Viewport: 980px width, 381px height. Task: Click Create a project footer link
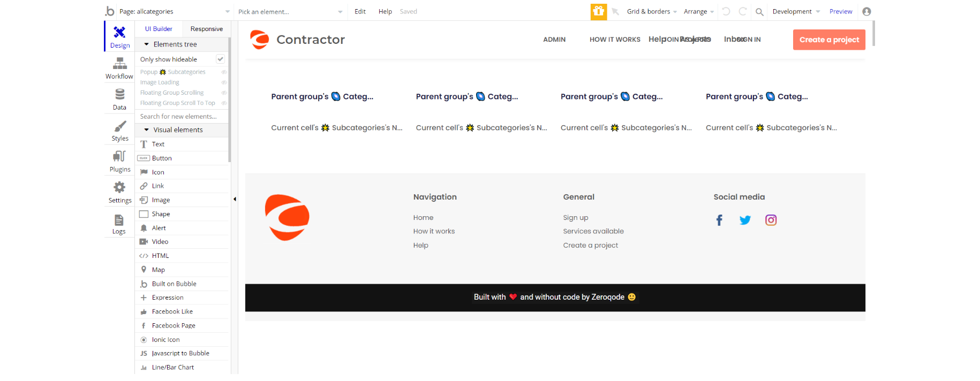(x=590, y=245)
